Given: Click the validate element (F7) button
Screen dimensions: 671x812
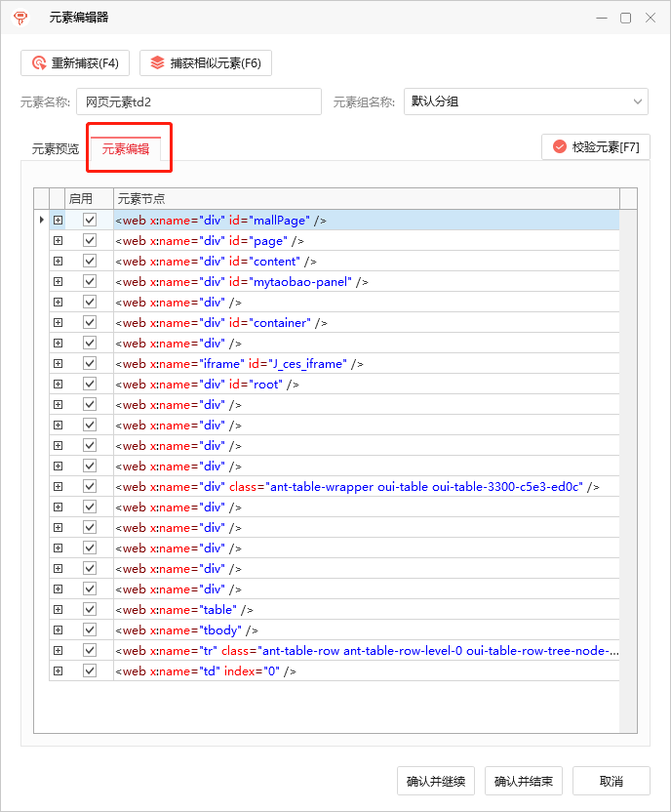Looking at the screenshot, I should click(596, 147).
